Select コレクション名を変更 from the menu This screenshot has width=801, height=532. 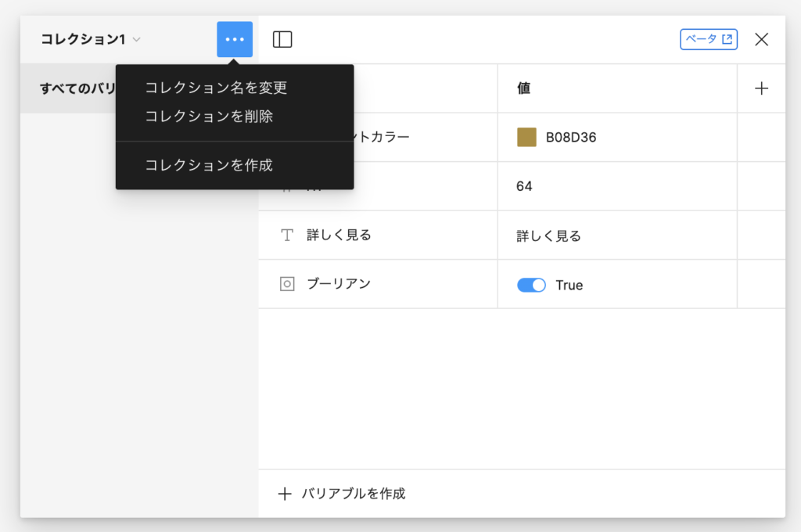click(216, 88)
